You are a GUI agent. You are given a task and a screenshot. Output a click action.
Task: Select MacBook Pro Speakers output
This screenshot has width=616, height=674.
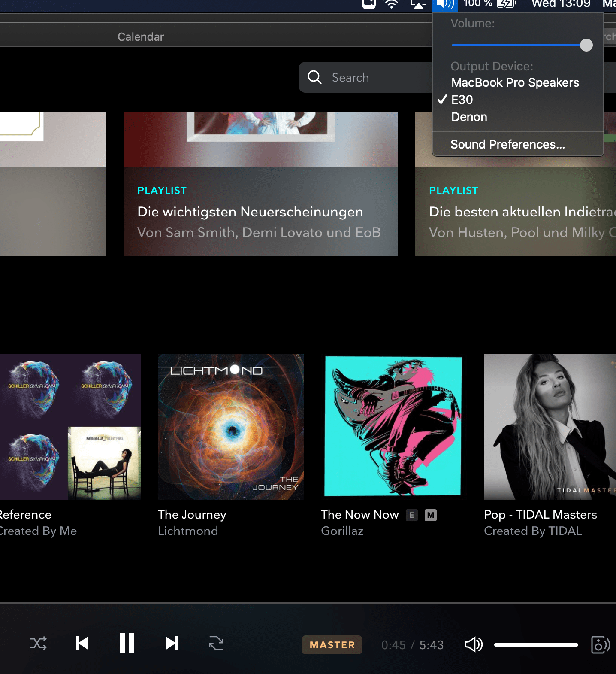click(x=515, y=82)
